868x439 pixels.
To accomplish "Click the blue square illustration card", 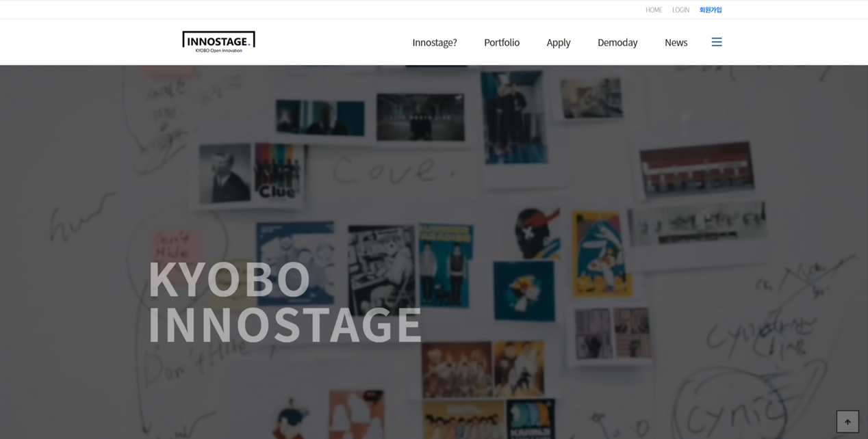I will [x=524, y=291].
